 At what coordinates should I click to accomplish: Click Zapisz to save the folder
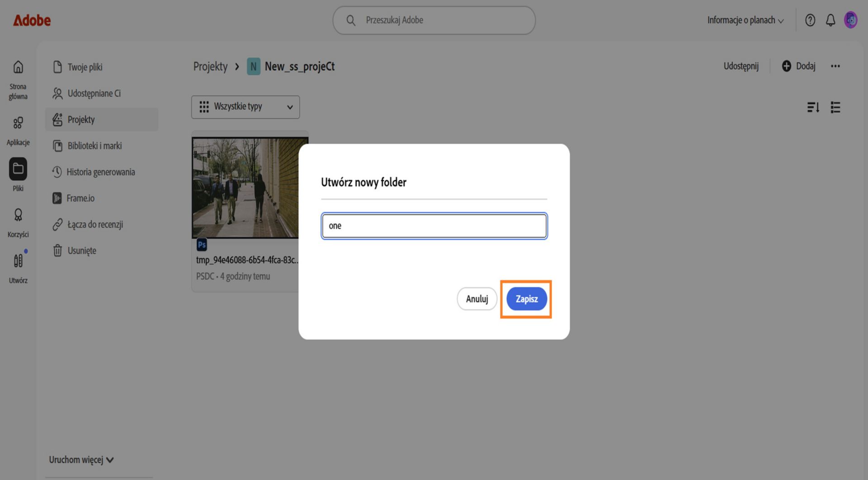pos(527,299)
